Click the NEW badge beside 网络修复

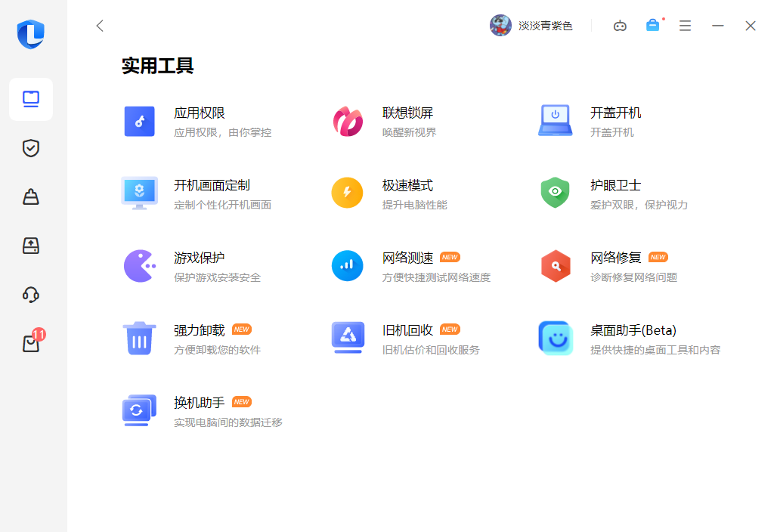point(658,257)
